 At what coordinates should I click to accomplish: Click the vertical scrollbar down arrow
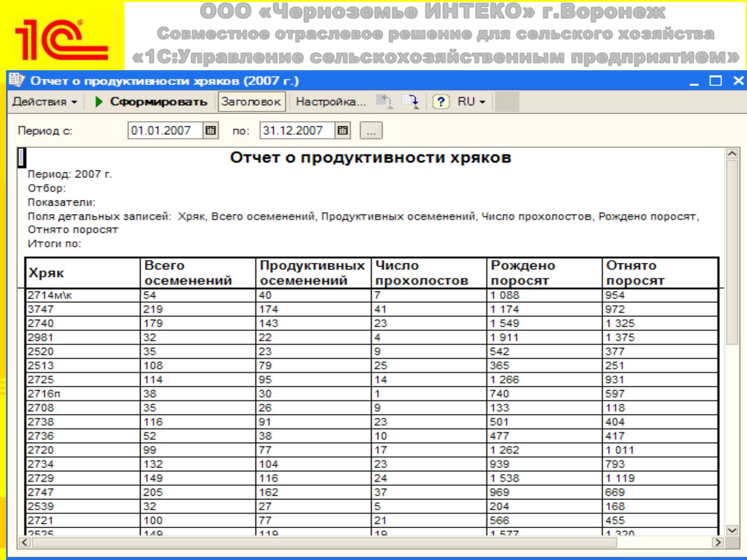[732, 530]
